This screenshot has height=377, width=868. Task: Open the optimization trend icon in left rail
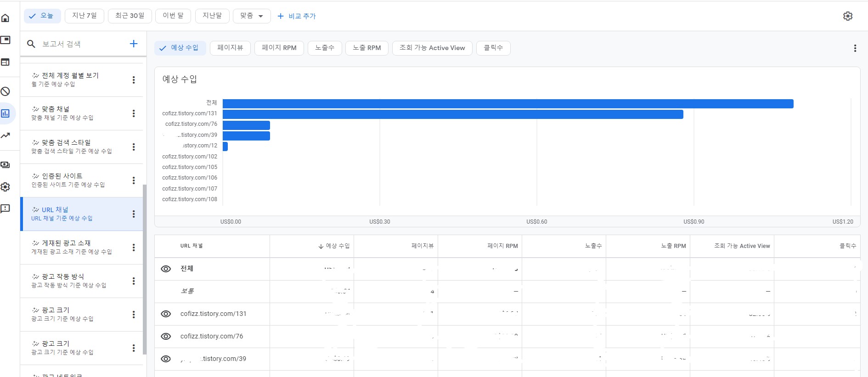pyautogui.click(x=6, y=135)
